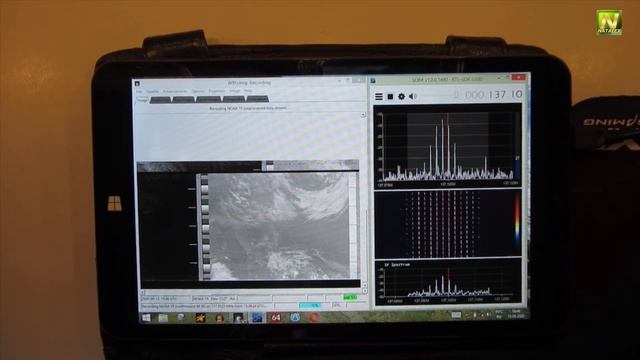Click the scroll-up arrow above the satellite image

click(363, 115)
